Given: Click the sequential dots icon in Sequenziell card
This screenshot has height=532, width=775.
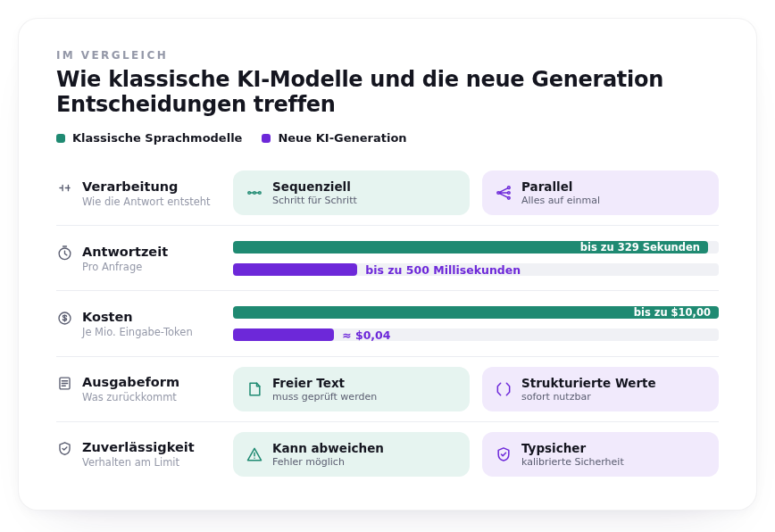Looking at the screenshot, I should tap(254, 193).
